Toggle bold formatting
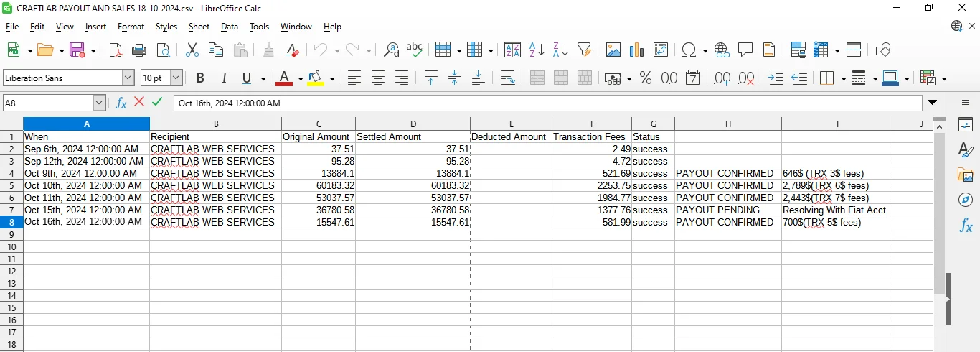This screenshot has height=352, width=980. 200,78
